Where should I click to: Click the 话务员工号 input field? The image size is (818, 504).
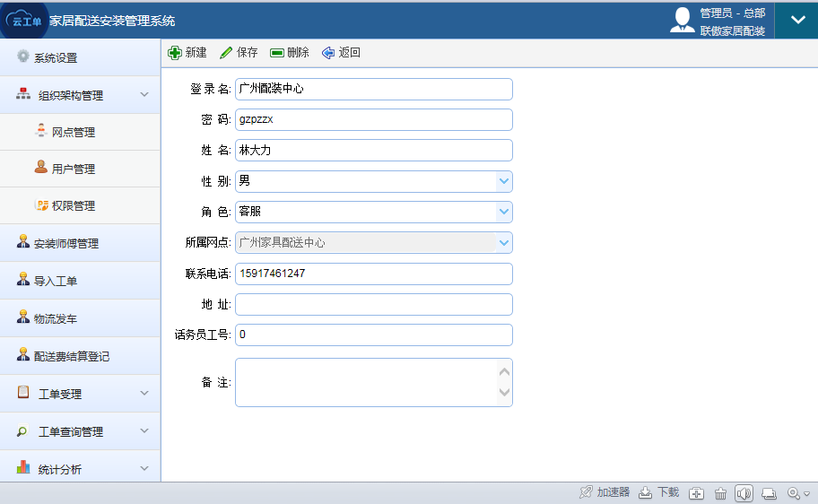click(373, 335)
